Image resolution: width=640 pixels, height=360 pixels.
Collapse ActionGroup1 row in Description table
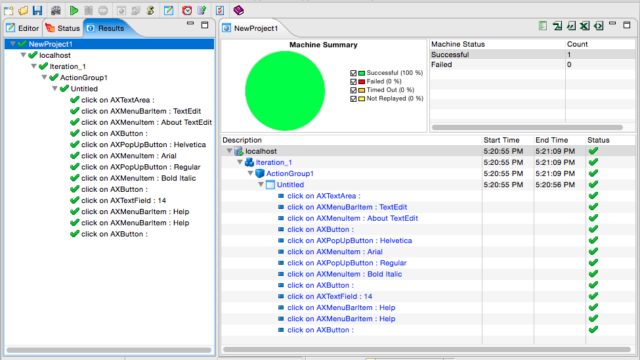click(x=251, y=173)
